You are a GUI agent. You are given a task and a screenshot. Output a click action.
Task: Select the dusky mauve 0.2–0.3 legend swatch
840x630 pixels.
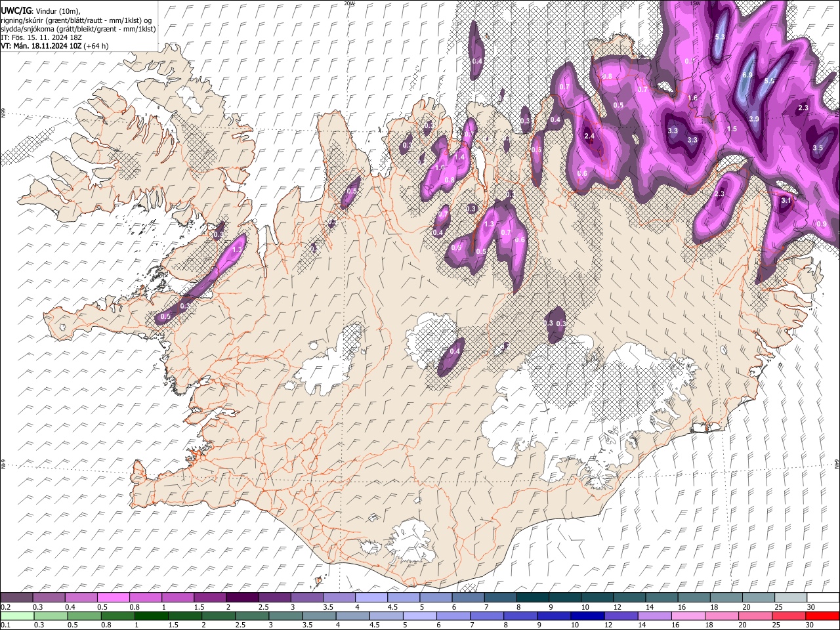tap(17, 598)
